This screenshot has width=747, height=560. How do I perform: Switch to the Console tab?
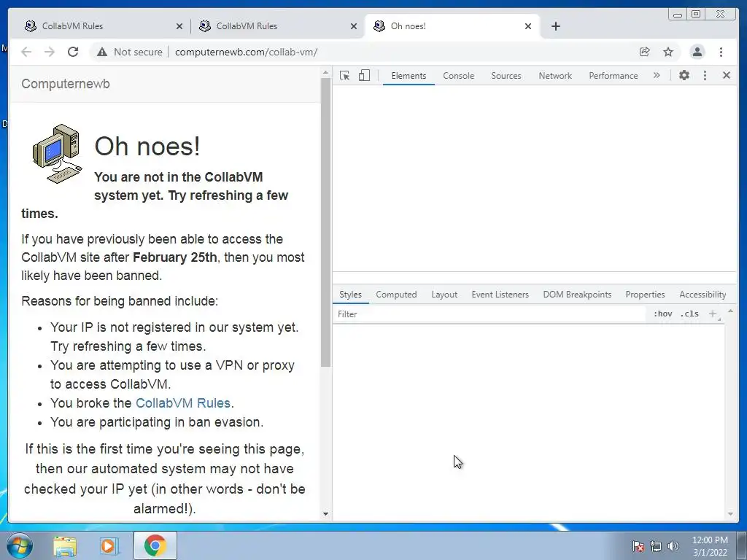click(458, 76)
